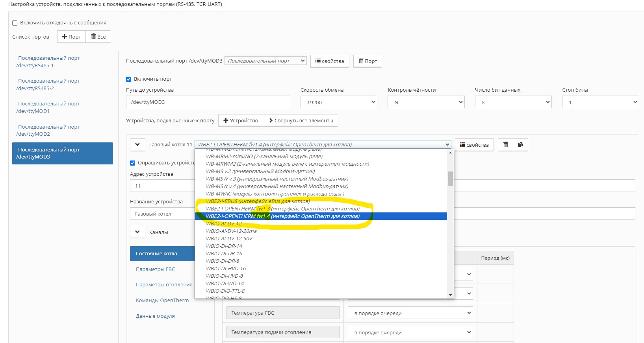Toggle the Включить порт checkbox
Screen dimensions: 644x343
pyautogui.click(x=128, y=79)
